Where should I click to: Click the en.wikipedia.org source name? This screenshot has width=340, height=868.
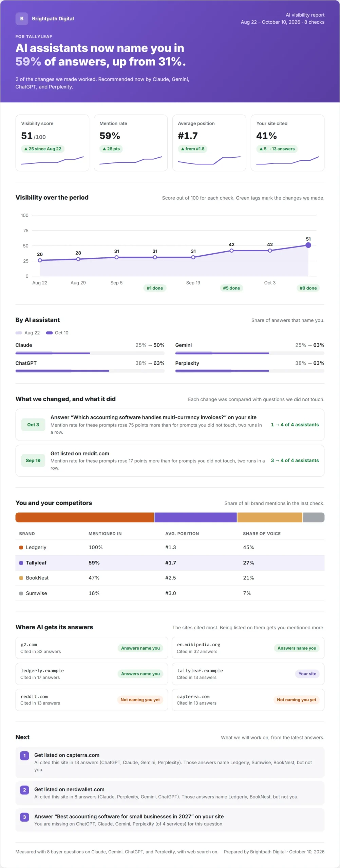199,645
